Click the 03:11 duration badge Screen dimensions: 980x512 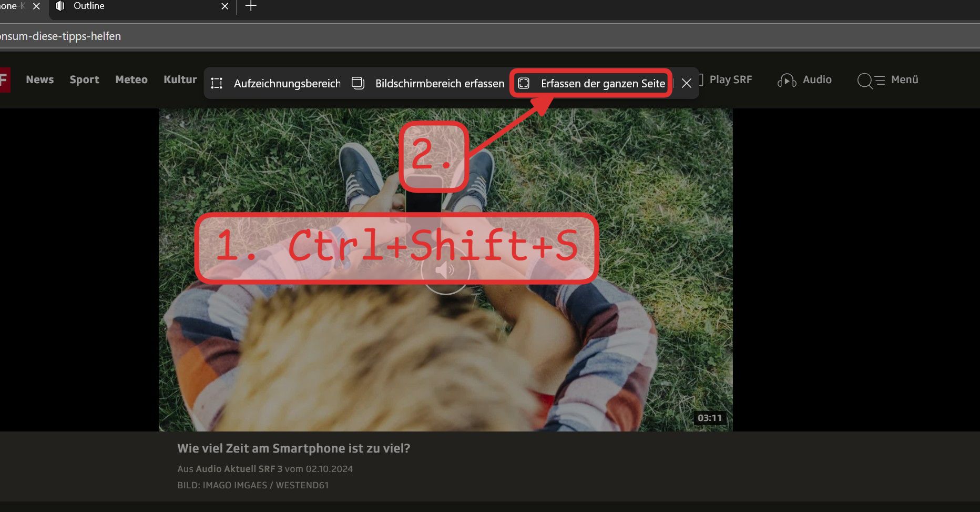click(x=709, y=418)
